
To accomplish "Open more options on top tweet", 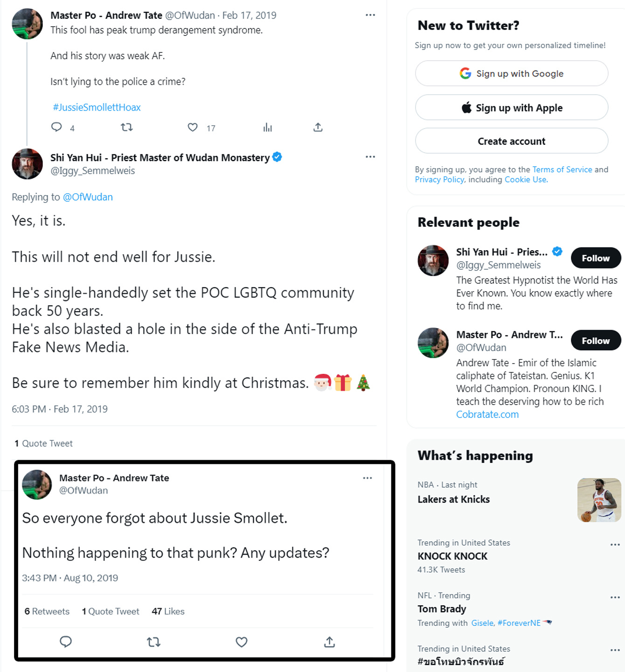I will pyautogui.click(x=370, y=15).
